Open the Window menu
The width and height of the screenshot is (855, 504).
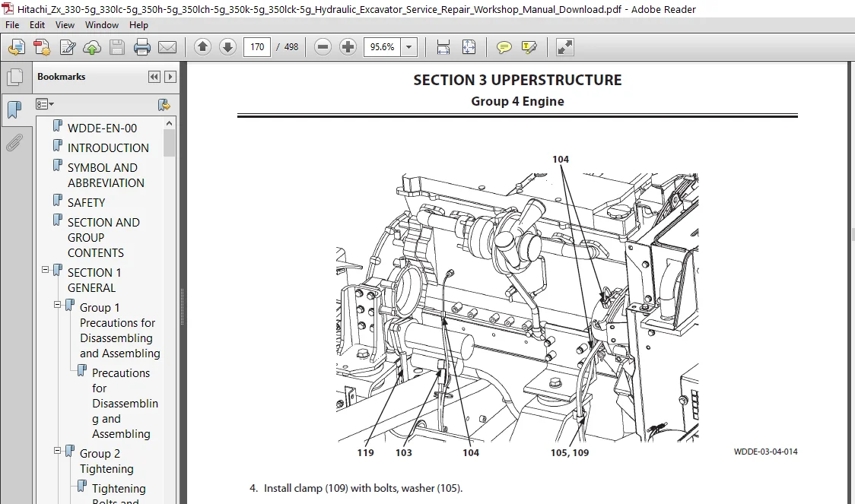(101, 25)
